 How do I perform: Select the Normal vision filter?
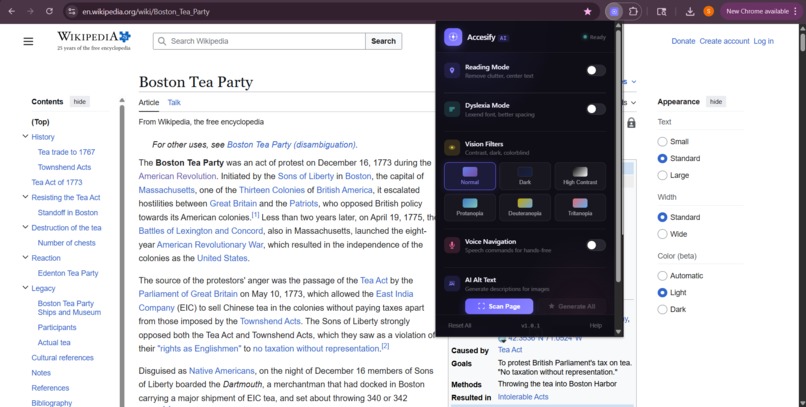click(x=470, y=176)
